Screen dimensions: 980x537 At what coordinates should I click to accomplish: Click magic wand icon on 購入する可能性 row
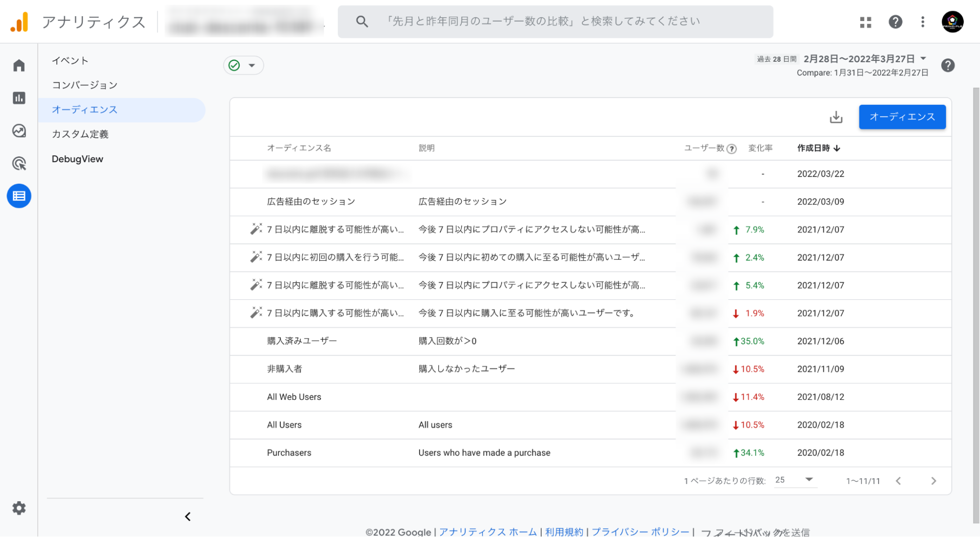pyautogui.click(x=256, y=313)
